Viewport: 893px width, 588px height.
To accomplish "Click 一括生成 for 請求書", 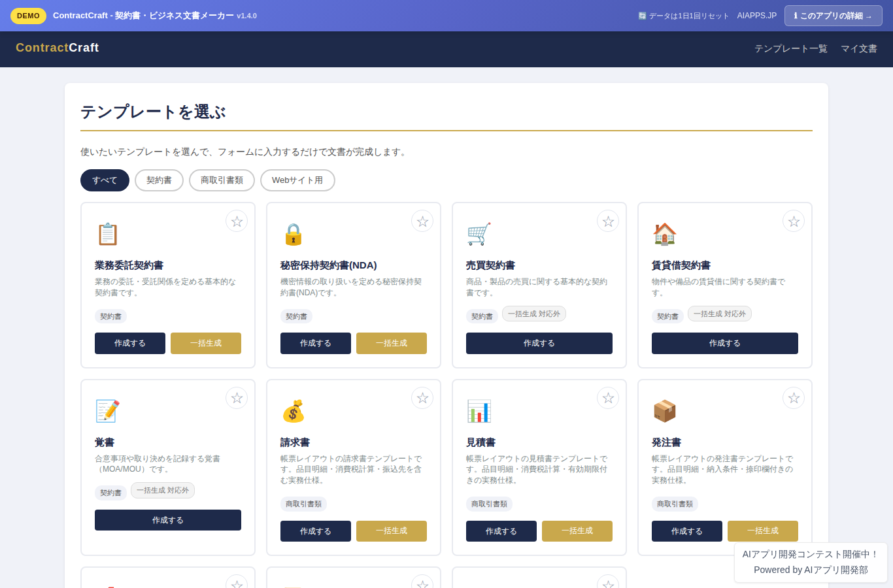I will [x=392, y=531].
